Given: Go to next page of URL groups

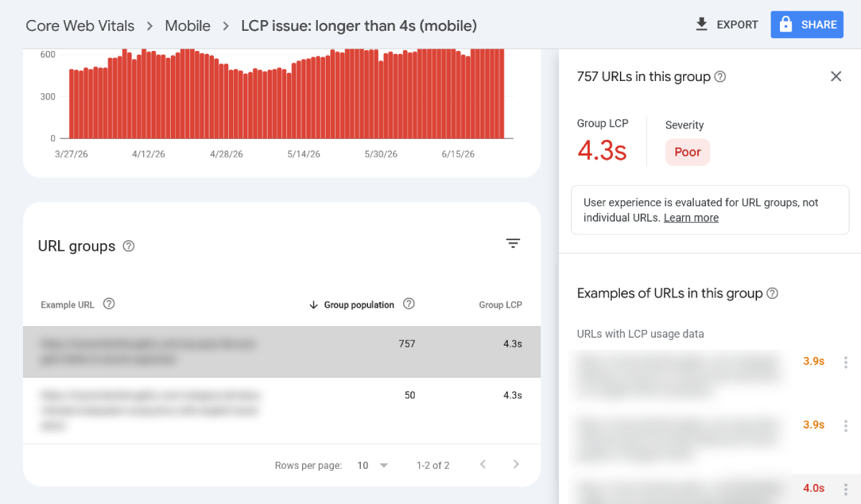Looking at the screenshot, I should 516,465.
